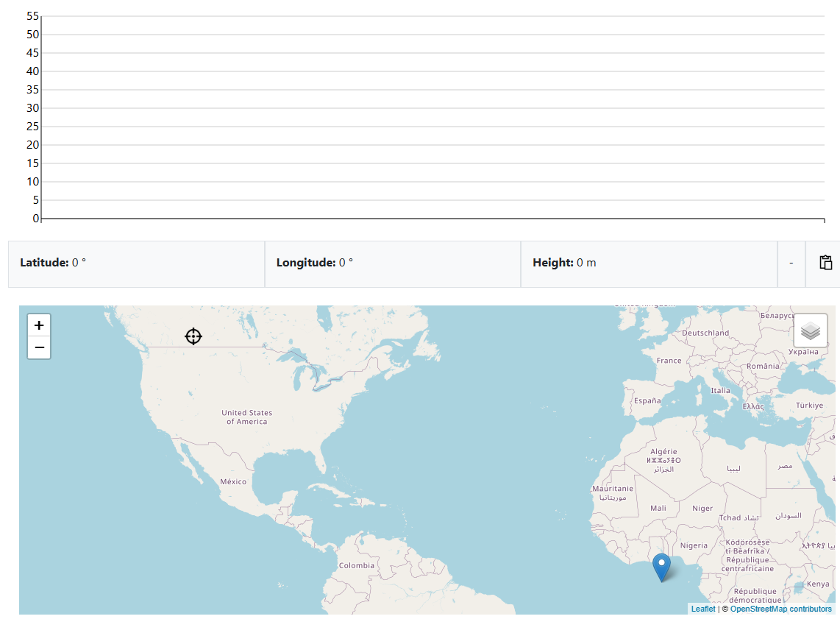Click the crosshair location icon on map
Screen dimensions: 840x619
point(193,336)
